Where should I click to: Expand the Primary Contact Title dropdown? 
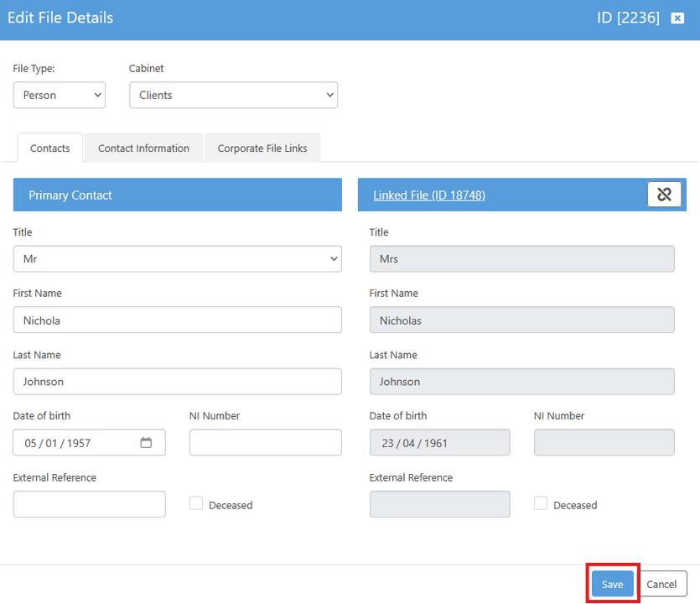click(x=178, y=258)
